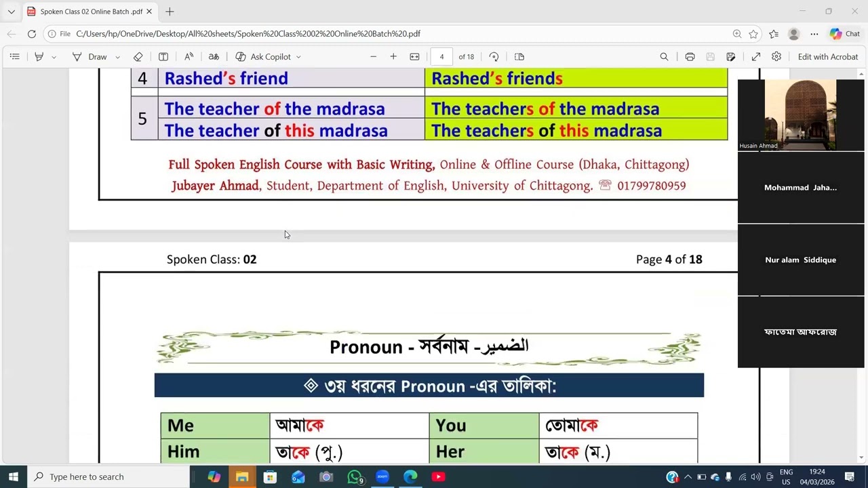Add this page to favorites star

(753, 34)
